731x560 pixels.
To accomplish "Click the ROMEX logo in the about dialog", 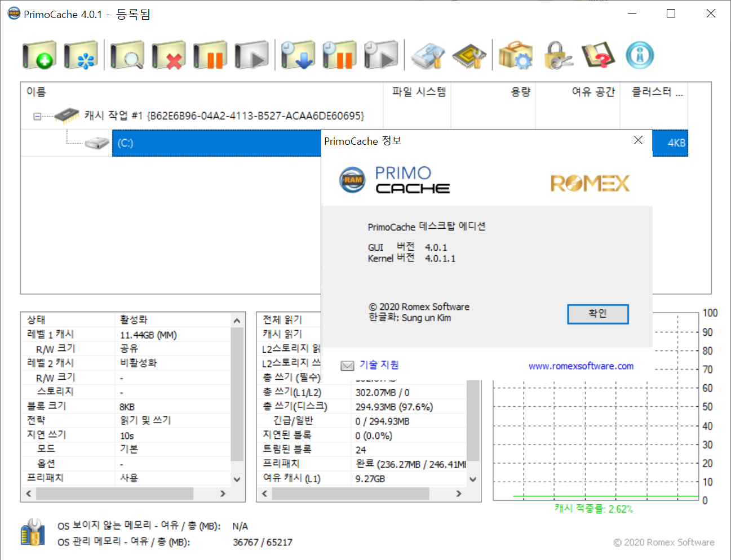I will click(590, 183).
